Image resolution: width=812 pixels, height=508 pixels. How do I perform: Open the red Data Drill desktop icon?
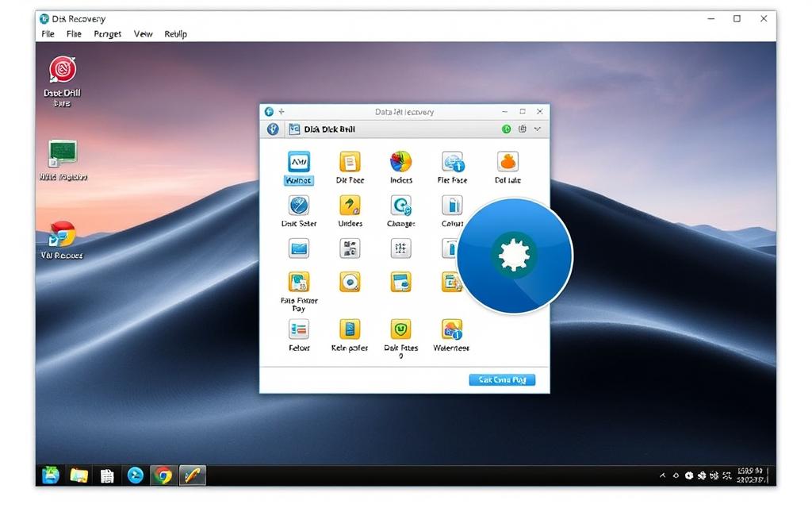tap(62, 82)
